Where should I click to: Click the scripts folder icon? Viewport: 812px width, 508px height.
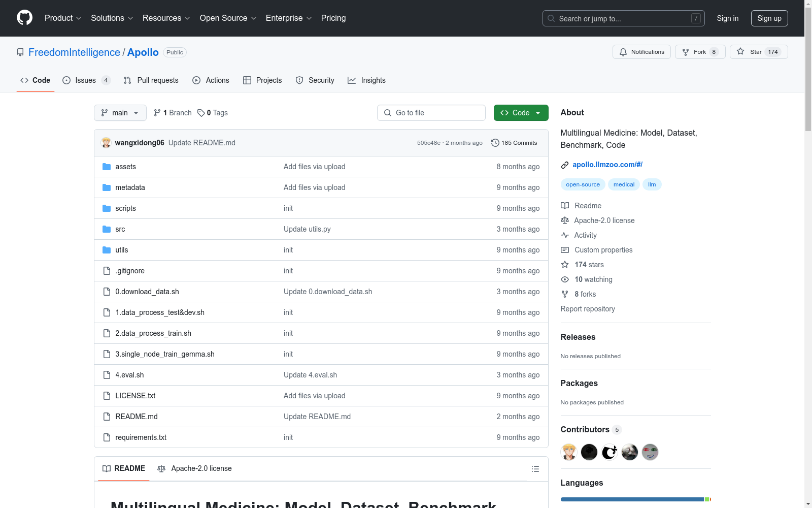[107, 208]
